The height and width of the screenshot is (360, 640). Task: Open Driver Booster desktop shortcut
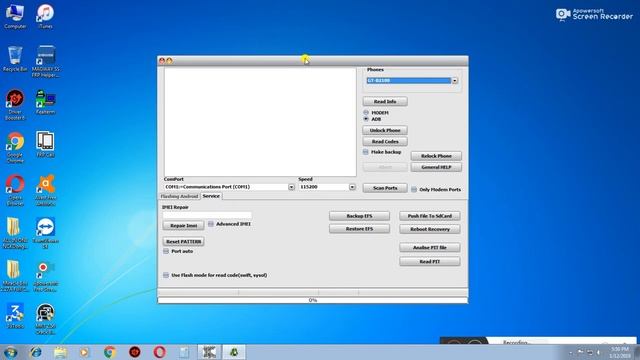(15, 105)
